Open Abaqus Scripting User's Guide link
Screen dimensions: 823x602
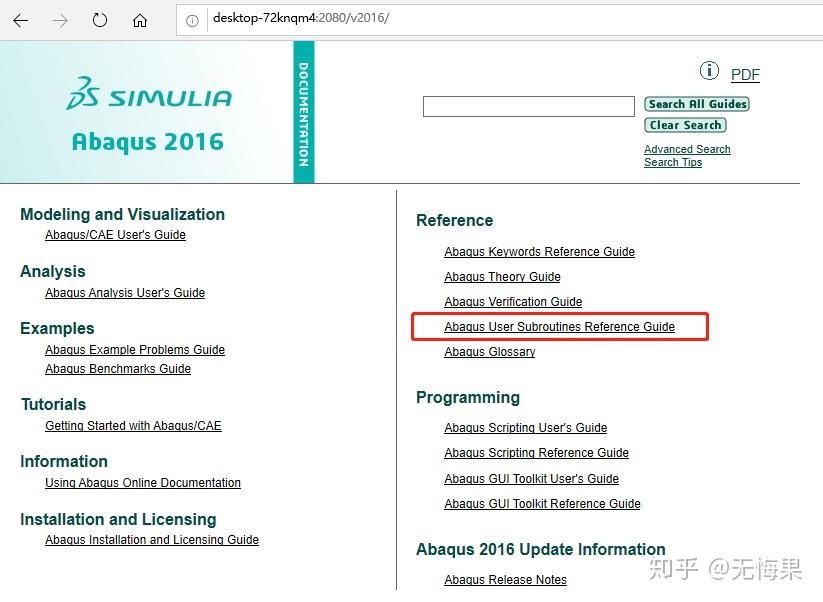(x=525, y=428)
